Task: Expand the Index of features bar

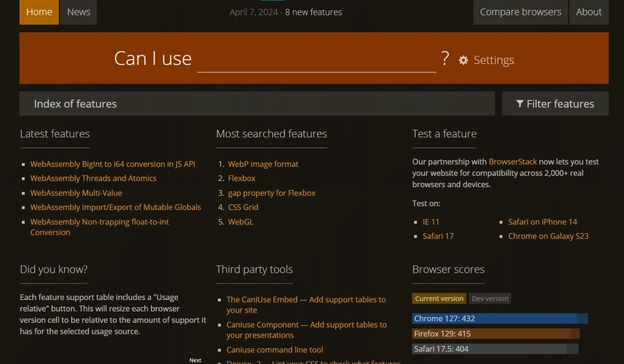Action: click(x=257, y=104)
